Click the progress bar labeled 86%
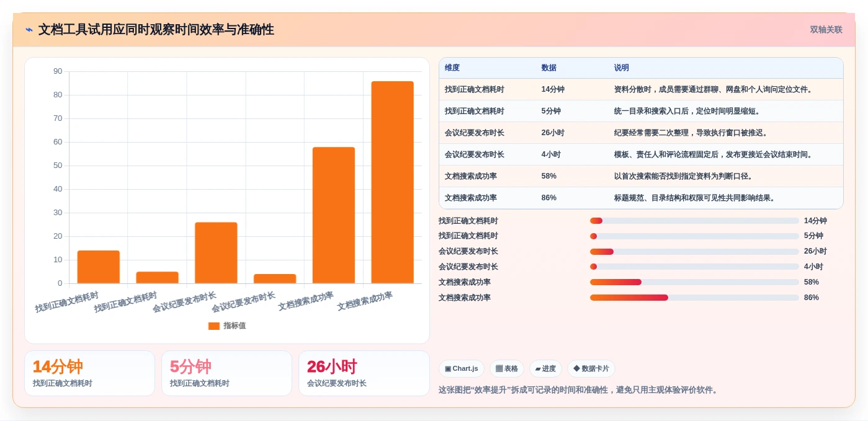 [694, 298]
